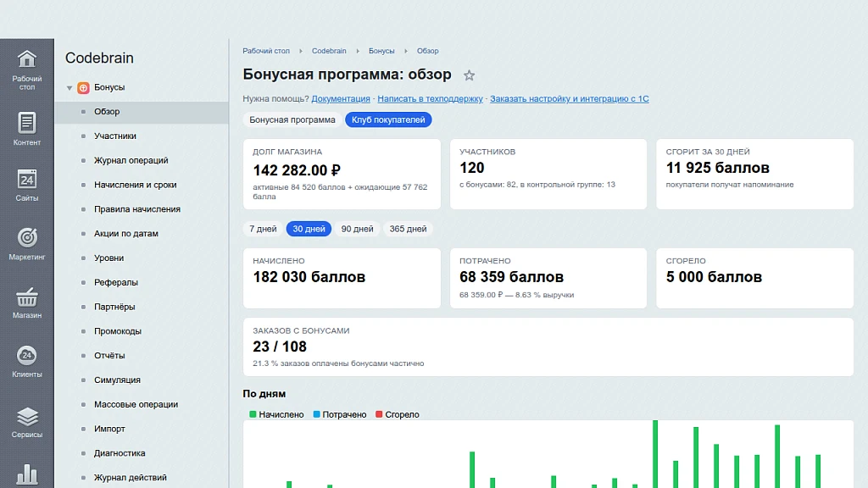Open the Документация help link
This screenshot has width=868, height=488.
point(341,98)
